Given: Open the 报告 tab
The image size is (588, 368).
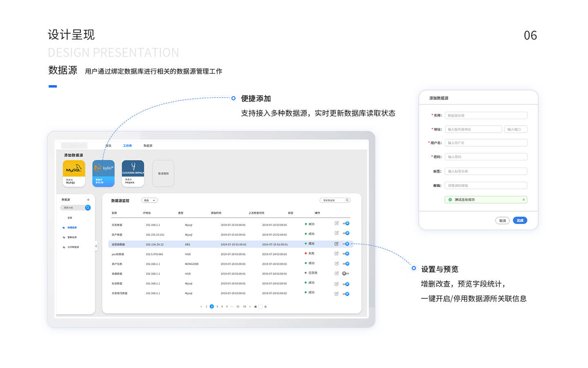Looking at the screenshot, I should coord(108,146).
